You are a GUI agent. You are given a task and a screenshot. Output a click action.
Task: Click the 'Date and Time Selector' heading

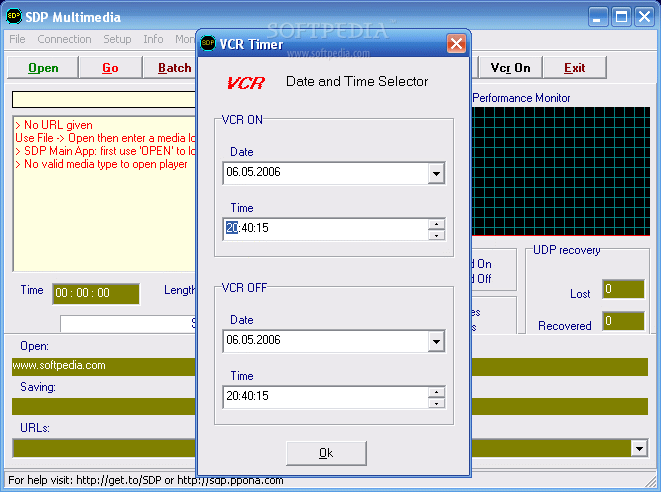(357, 81)
